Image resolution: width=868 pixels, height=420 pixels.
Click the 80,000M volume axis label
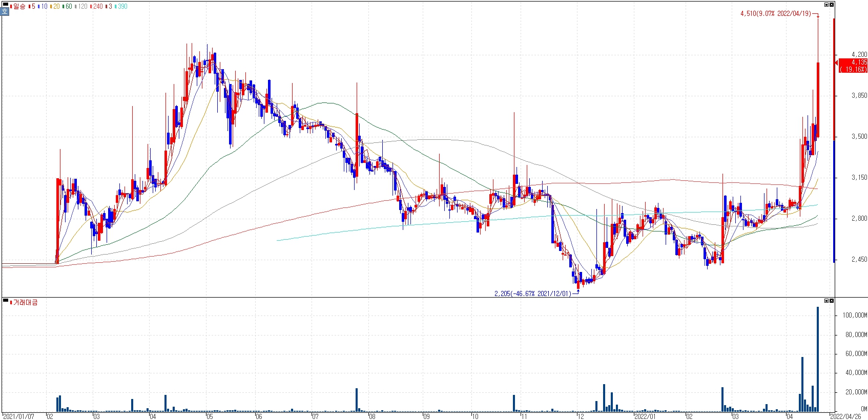(856, 334)
